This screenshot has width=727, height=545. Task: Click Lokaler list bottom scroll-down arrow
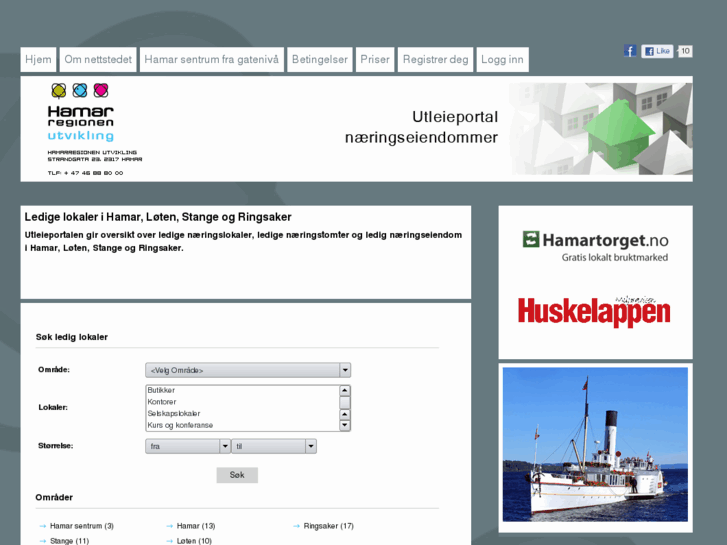point(344,425)
